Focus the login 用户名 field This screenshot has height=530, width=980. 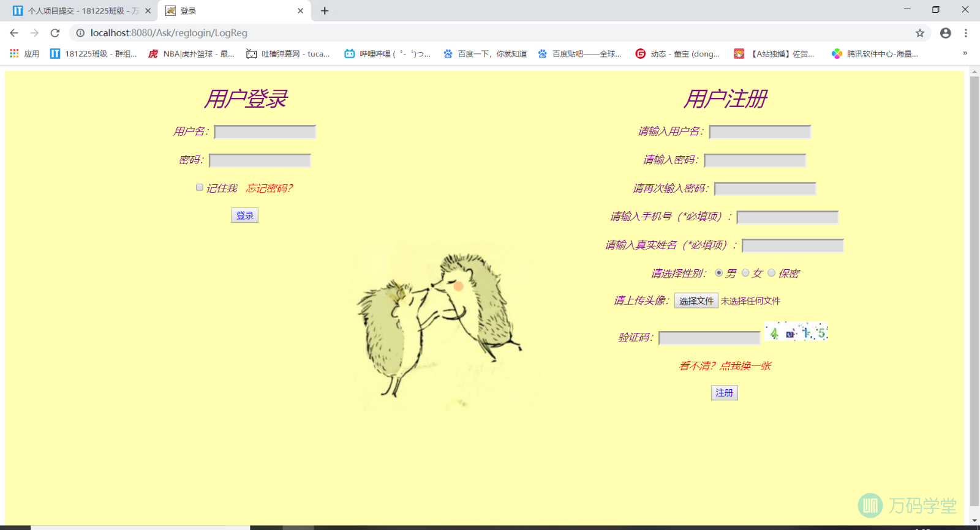click(265, 132)
